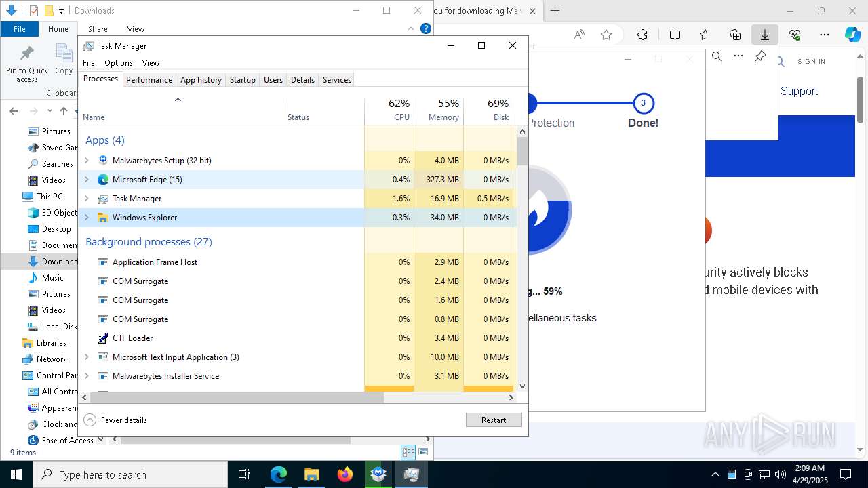This screenshot has height=488, width=868.
Task: Switch to Startup tab
Action: point(242,80)
